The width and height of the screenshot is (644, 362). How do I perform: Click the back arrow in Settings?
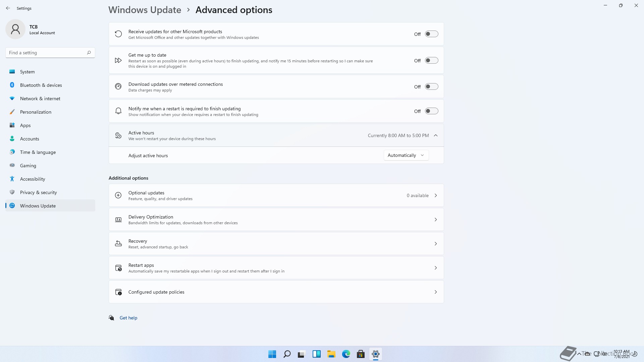click(x=8, y=8)
